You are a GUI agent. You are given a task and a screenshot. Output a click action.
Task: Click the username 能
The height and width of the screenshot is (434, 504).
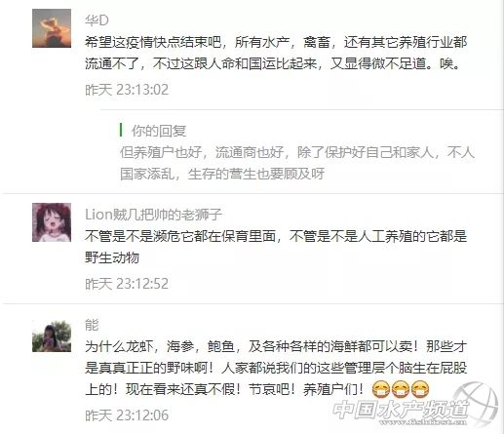[x=92, y=325]
